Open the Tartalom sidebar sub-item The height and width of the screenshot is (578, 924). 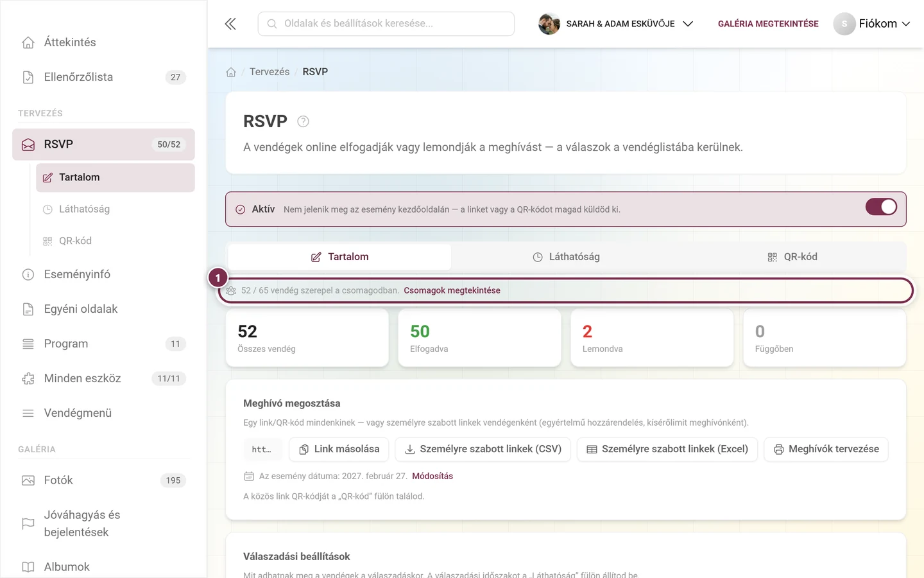[x=116, y=177]
